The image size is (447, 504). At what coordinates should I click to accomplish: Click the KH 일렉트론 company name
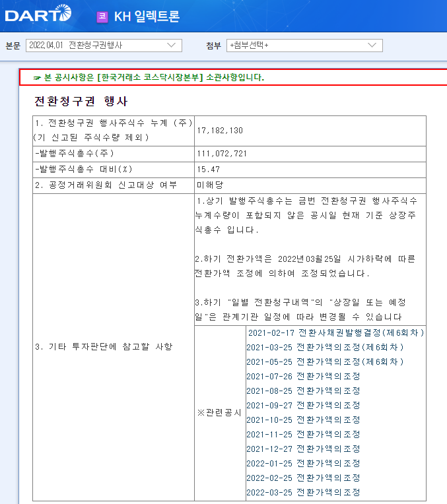pyautogui.click(x=147, y=16)
